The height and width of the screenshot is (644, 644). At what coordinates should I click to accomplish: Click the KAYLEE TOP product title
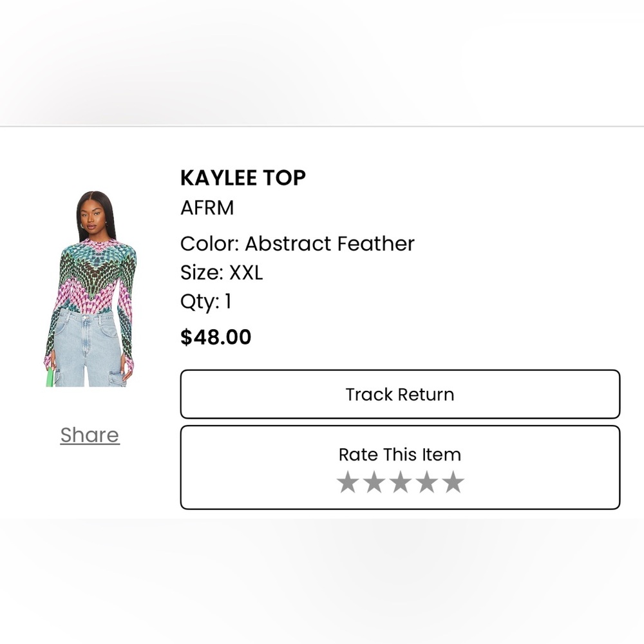coord(243,178)
